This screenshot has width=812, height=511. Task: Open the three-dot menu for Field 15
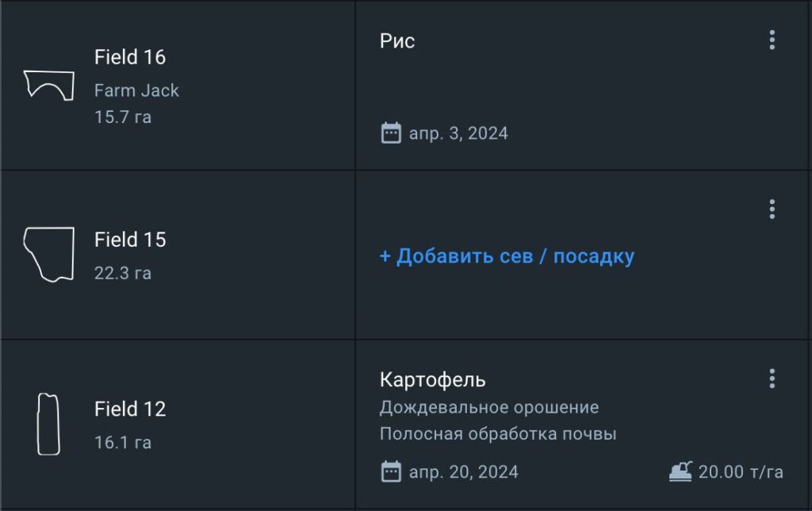[x=772, y=209]
